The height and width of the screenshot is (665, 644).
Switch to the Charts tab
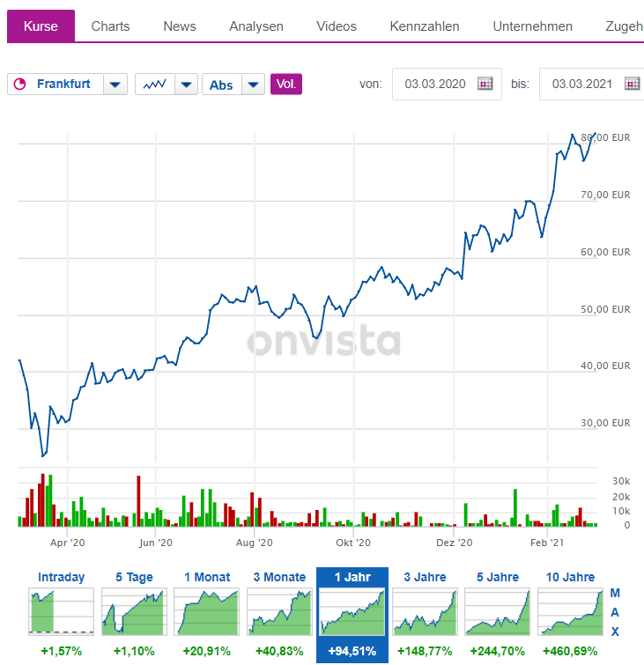[x=110, y=26]
